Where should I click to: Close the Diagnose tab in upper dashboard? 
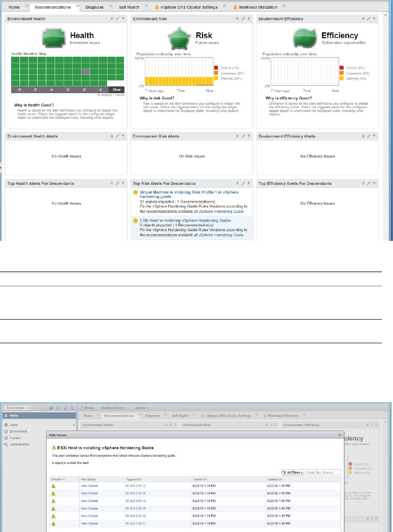point(110,6)
